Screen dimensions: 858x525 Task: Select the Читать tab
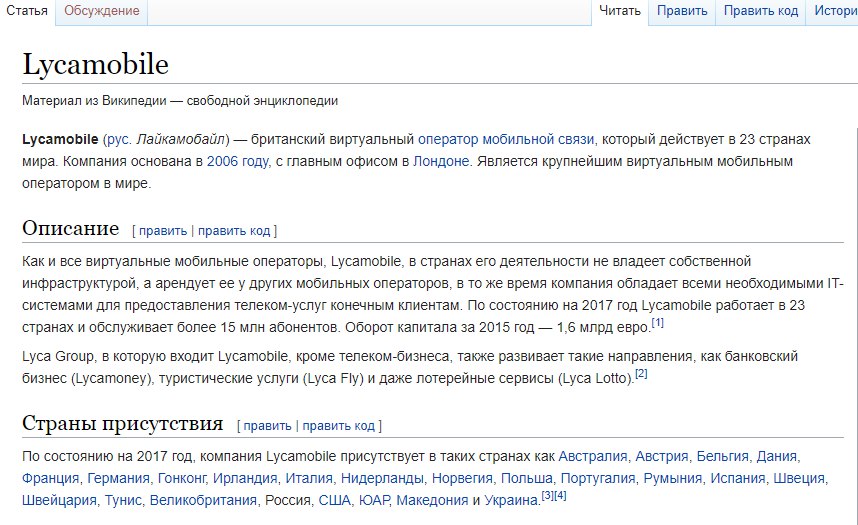click(x=619, y=11)
